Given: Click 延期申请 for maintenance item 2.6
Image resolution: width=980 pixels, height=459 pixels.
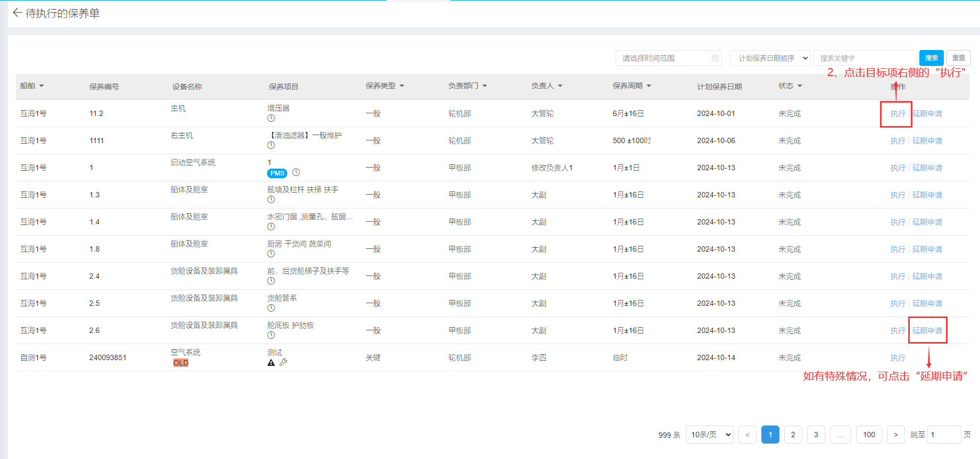Looking at the screenshot, I should click(927, 331).
